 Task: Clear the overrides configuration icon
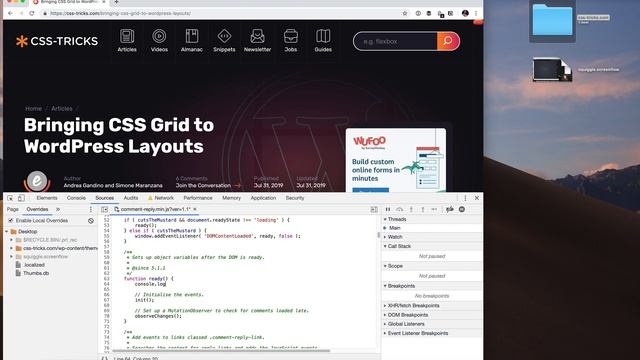coord(91,221)
